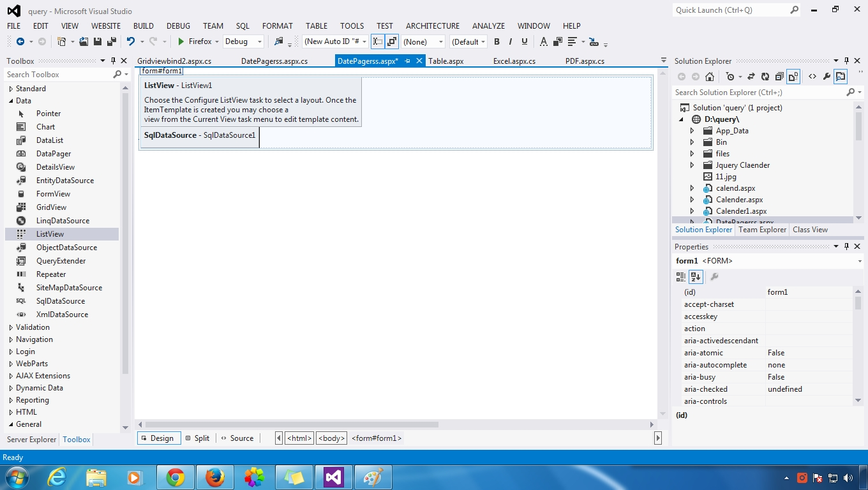Apply underline formatting with the U icon
Viewport: 868px width, 490px height.
point(525,41)
